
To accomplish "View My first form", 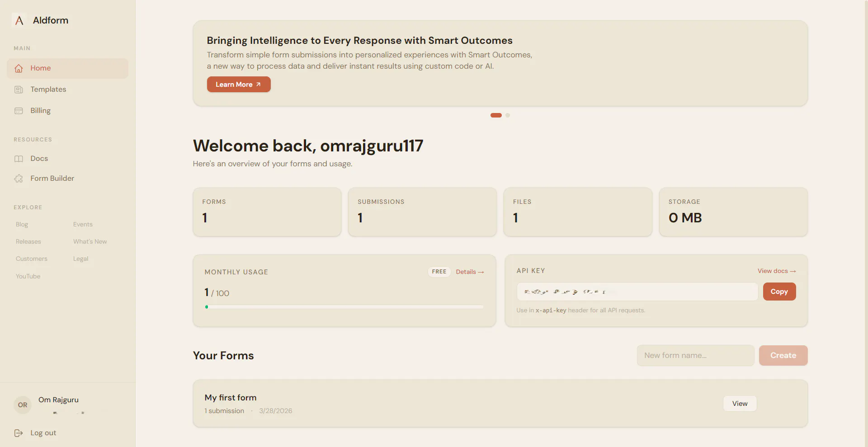I will point(740,404).
